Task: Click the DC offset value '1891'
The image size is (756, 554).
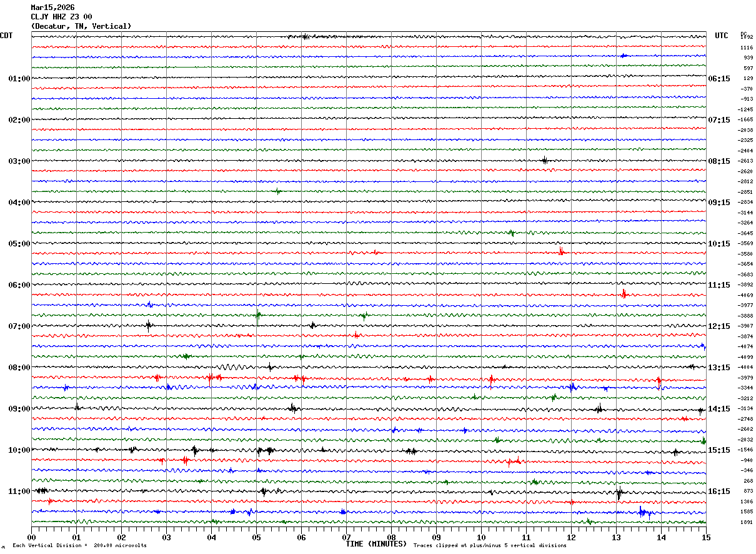Action: (x=747, y=522)
